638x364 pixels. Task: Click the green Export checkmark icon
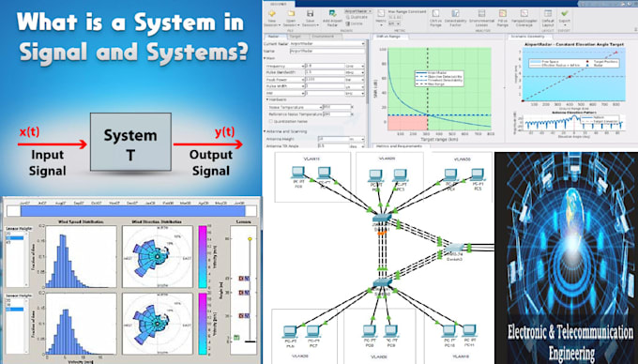click(x=565, y=14)
